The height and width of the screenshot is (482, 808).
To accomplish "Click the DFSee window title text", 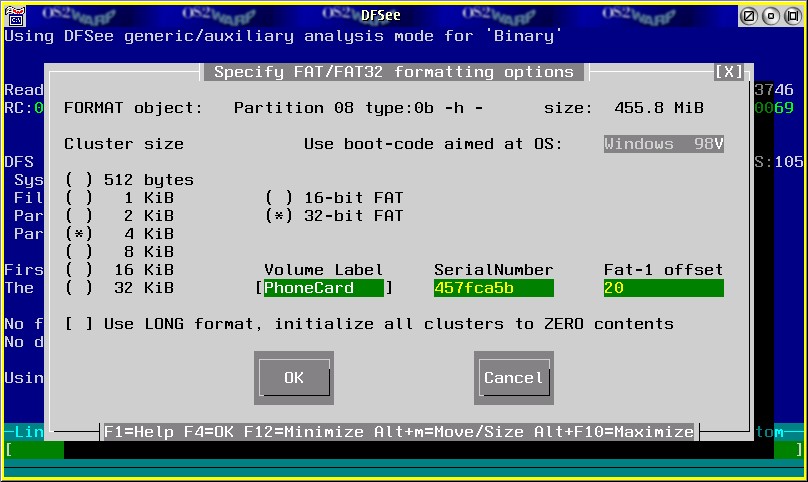I will click(381, 15).
